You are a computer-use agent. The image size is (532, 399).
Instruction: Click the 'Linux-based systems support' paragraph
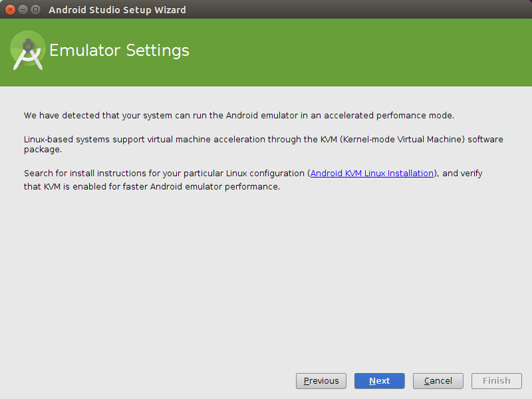[x=263, y=144]
